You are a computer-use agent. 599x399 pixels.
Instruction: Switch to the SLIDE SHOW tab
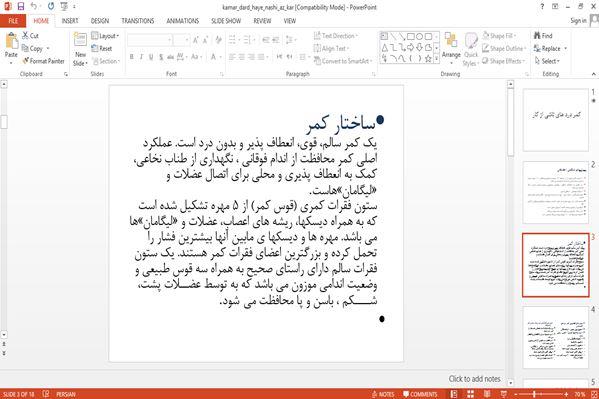pyautogui.click(x=226, y=21)
